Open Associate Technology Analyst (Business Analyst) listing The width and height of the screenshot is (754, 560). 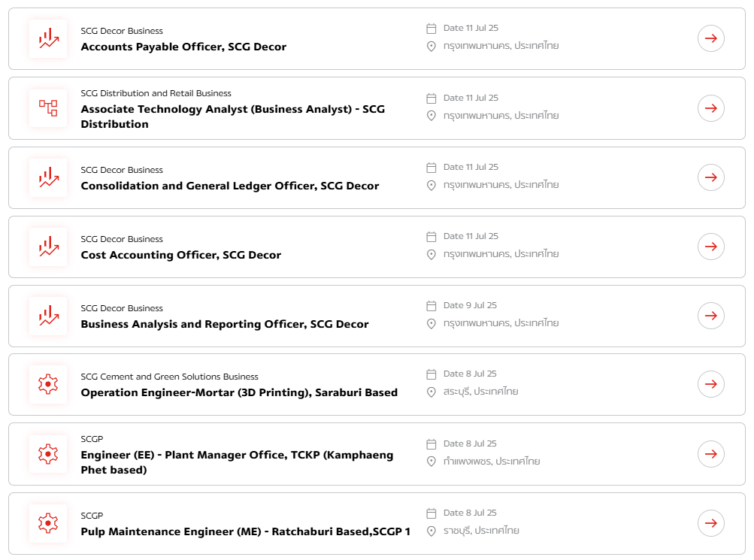[x=233, y=117]
